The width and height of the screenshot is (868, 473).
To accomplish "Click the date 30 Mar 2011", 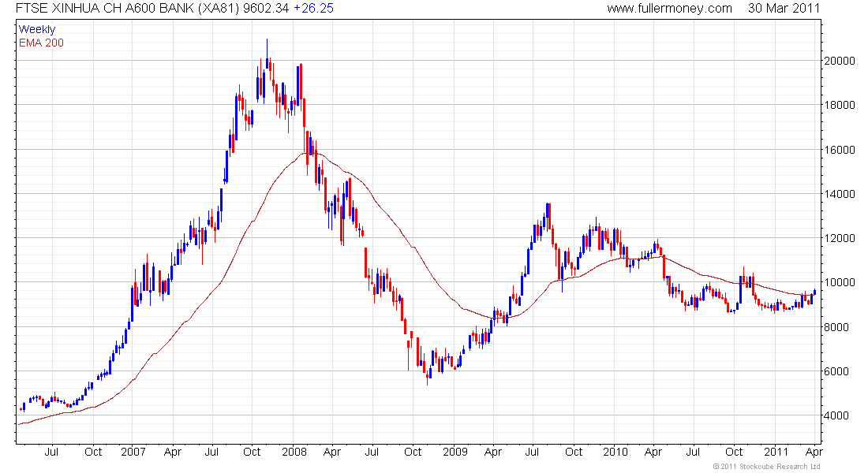I will tap(784, 9).
